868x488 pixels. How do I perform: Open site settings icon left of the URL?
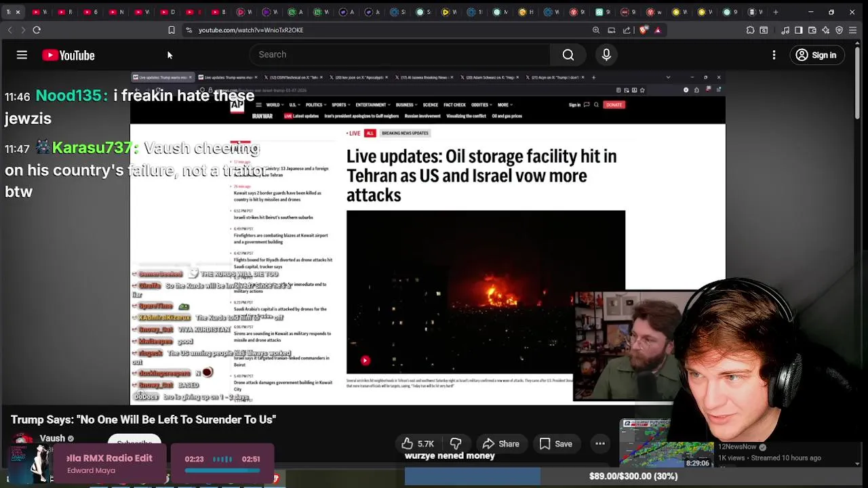189,30
